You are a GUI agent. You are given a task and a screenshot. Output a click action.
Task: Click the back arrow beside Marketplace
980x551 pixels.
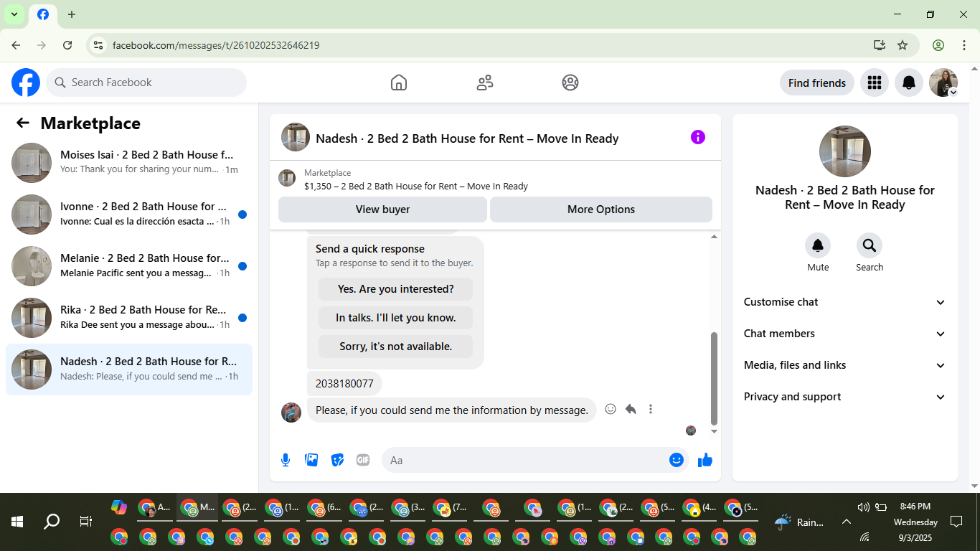pyautogui.click(x=23, y=123)
